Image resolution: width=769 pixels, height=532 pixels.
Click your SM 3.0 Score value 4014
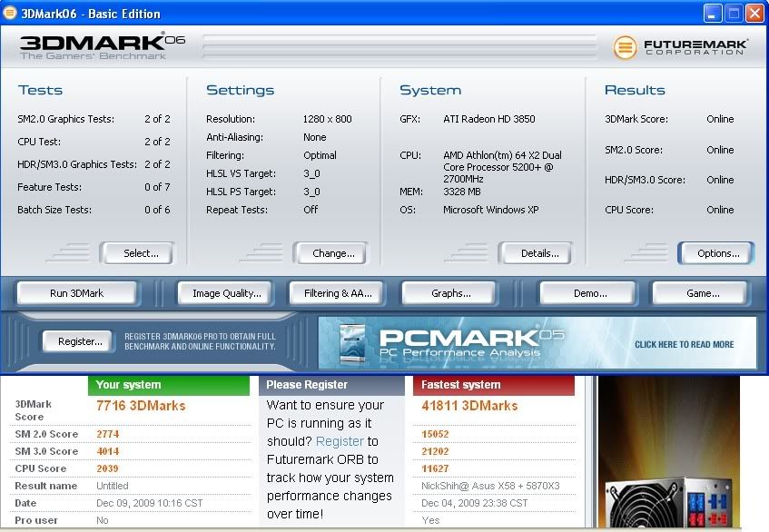(107, 451)
